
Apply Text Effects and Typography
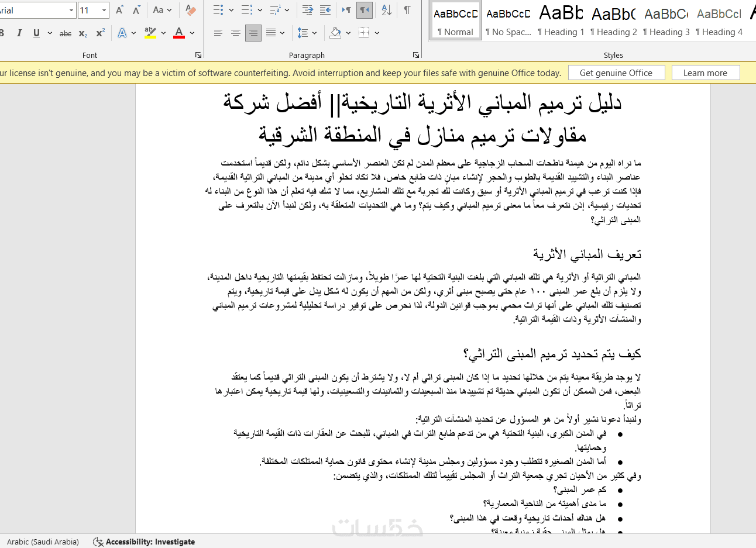point(122,33)
